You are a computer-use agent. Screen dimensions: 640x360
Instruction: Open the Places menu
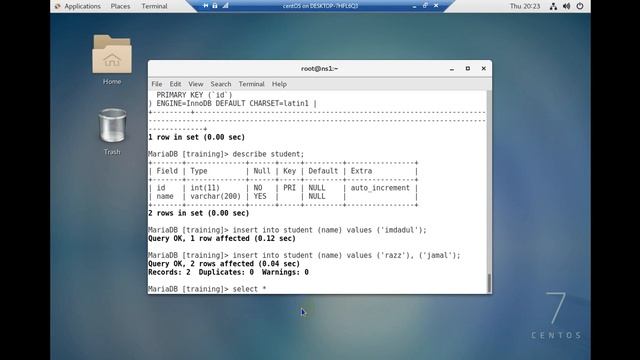(x=120, y=6)
